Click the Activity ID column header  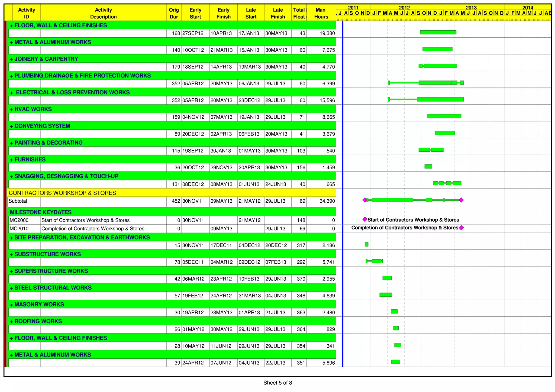(x=27, y=13)
